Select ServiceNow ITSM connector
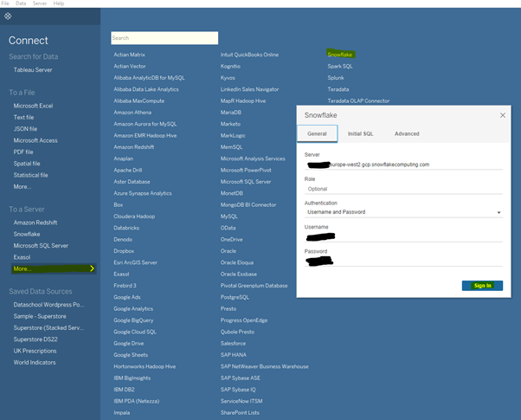521x420 pixels. click(241, 401)
